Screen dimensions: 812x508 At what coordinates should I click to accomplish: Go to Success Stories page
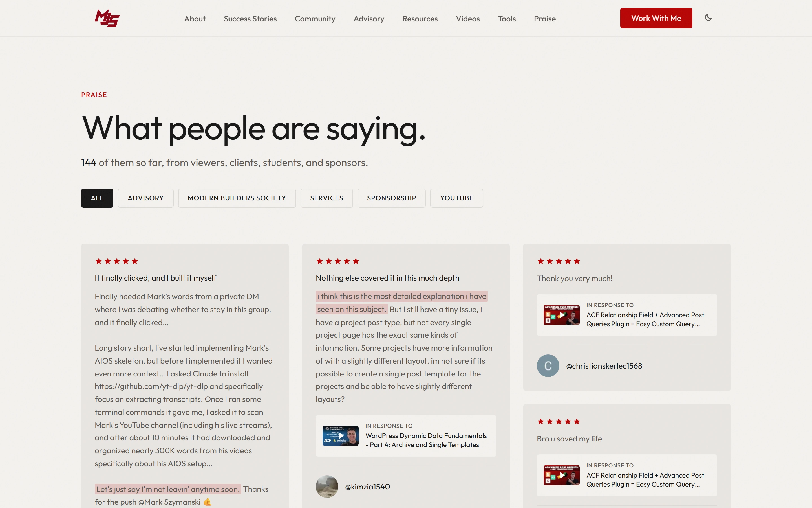(250, 19)
